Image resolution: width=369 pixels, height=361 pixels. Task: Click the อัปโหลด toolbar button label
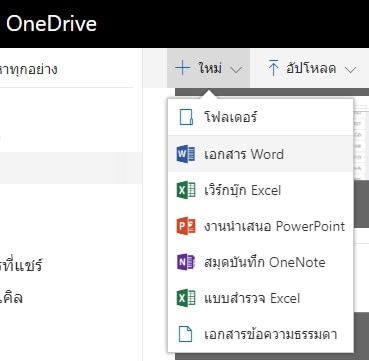point(311,69)
